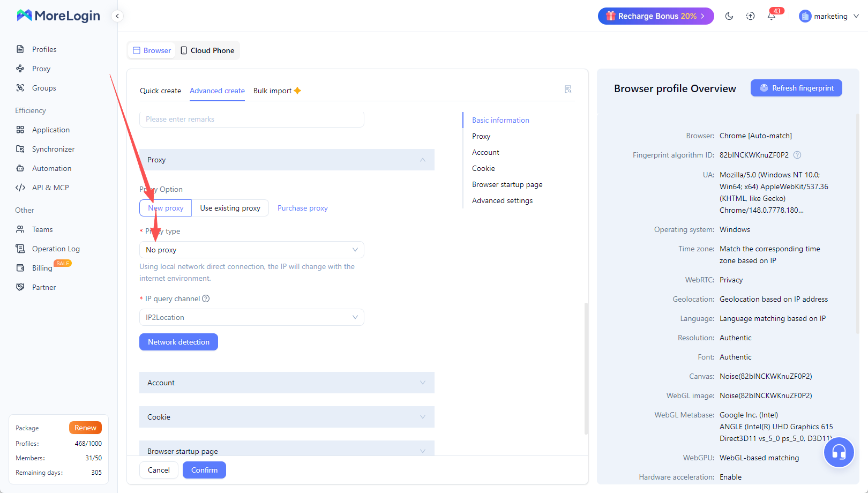Select the New proxy option
This screenshot has height=493, width=868.
tap(166, 208)
